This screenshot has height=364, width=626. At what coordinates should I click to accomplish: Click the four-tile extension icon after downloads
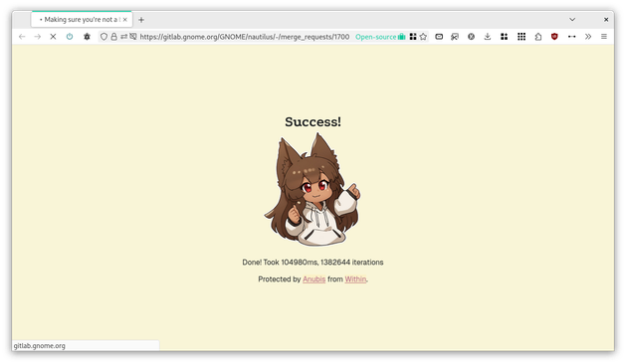[504, 37]
